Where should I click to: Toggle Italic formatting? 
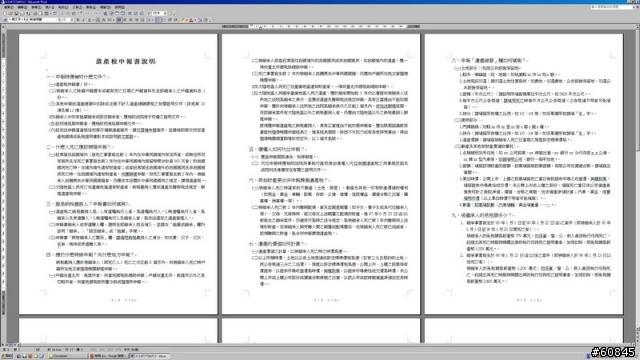coord(84,20)
